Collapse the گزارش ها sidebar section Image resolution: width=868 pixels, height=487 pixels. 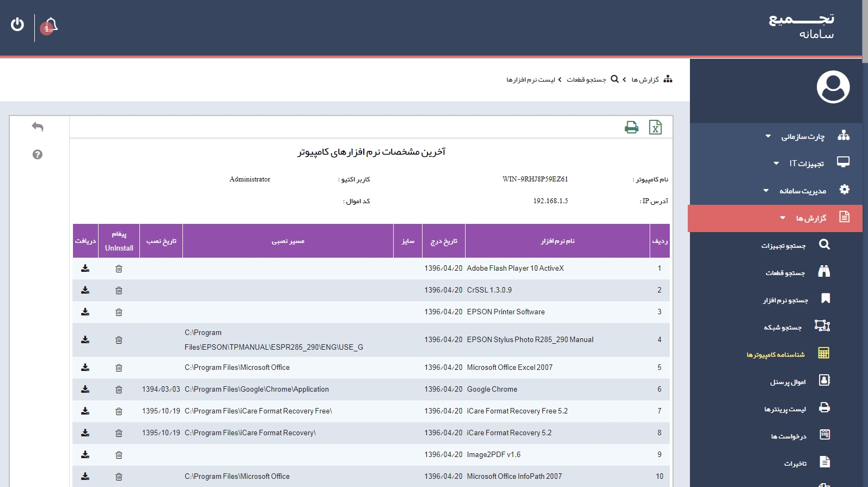[810, 218]
